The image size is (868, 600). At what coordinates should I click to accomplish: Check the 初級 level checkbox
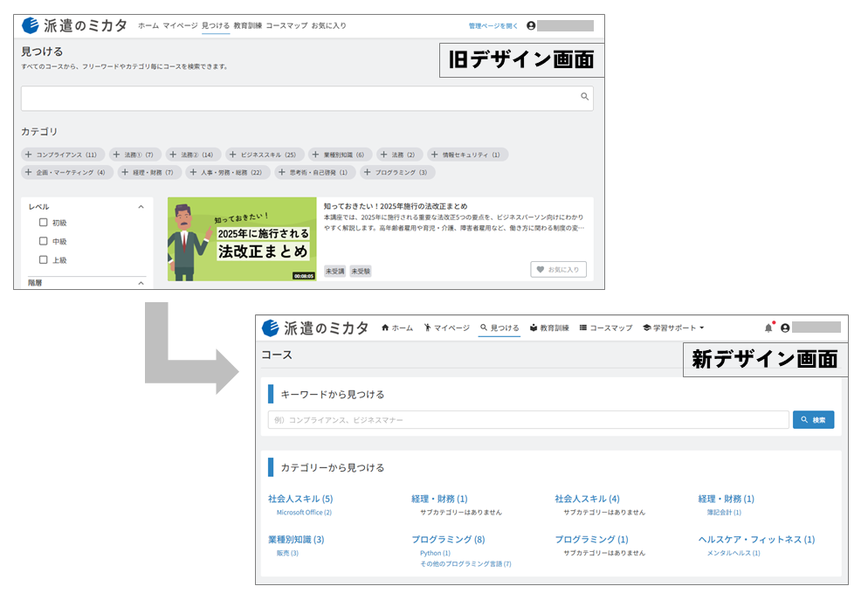tap(43, 223)
